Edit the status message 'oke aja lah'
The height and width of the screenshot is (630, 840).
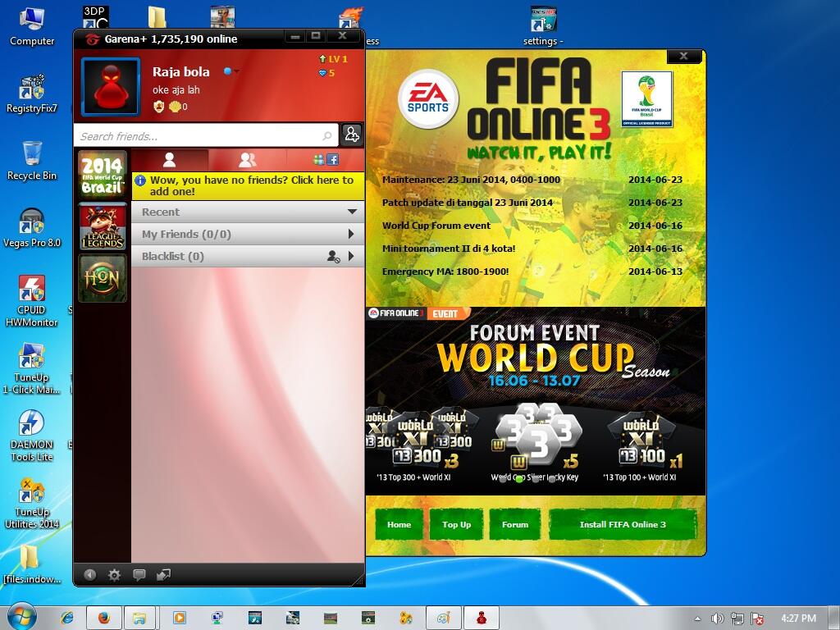[x=176, y=90]
